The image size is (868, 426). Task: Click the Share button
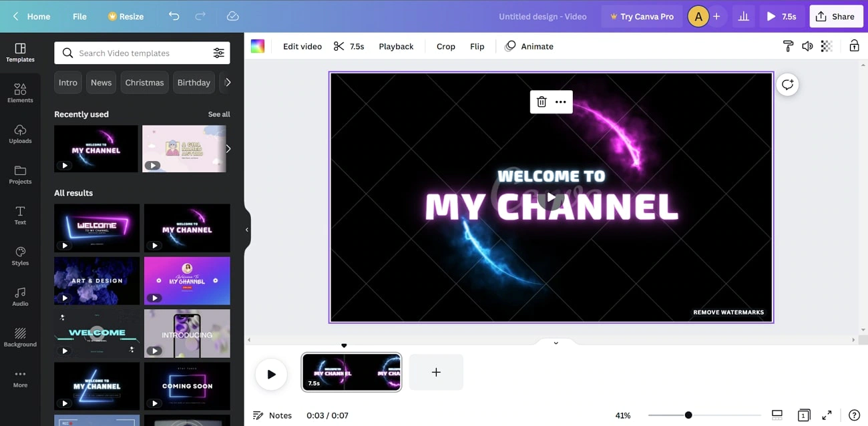(835, 16)
